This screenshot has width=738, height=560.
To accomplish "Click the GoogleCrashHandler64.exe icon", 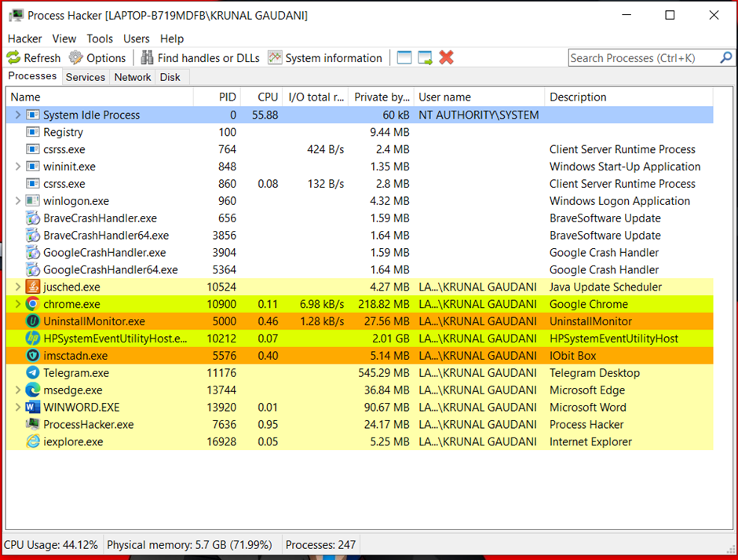I will pos(32,269).
